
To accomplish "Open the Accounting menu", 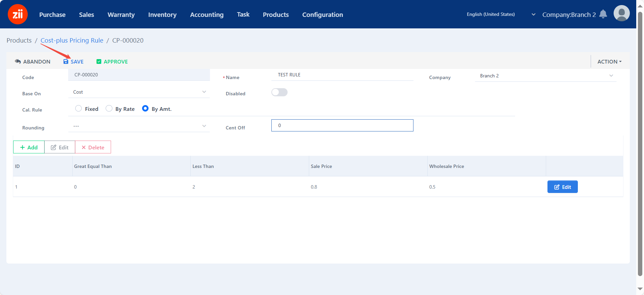I will click(207, 15).
